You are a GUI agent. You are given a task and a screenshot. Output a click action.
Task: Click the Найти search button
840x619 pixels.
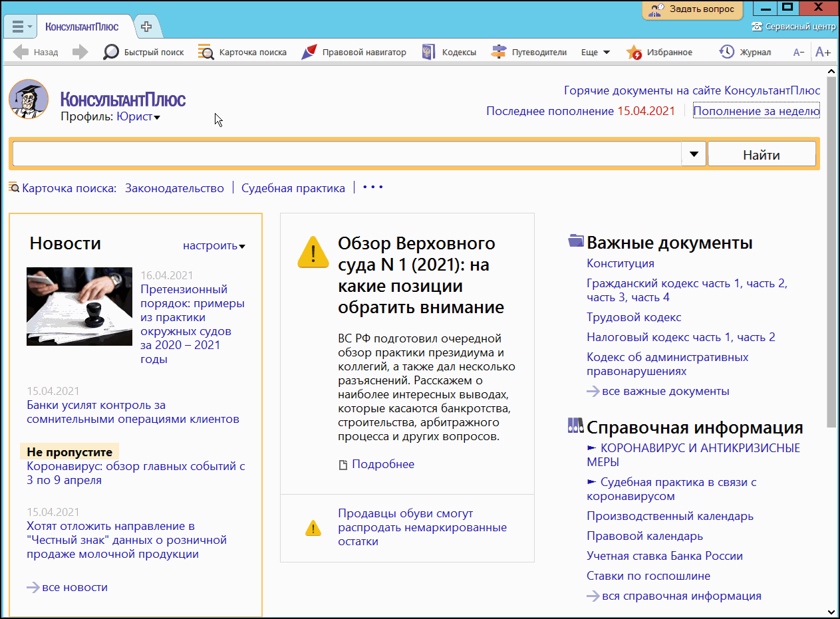click(x=762, y=155)
